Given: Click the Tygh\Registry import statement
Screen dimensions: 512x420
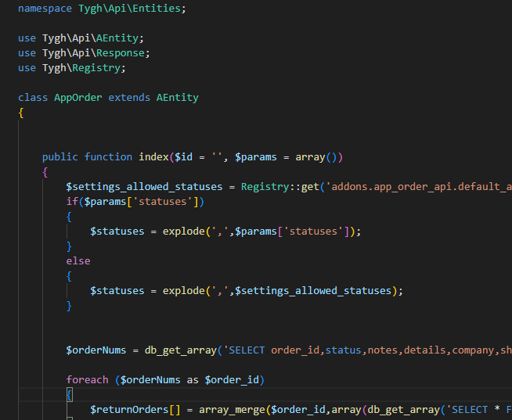Looking at the screenshot, I should click(84, 68).
